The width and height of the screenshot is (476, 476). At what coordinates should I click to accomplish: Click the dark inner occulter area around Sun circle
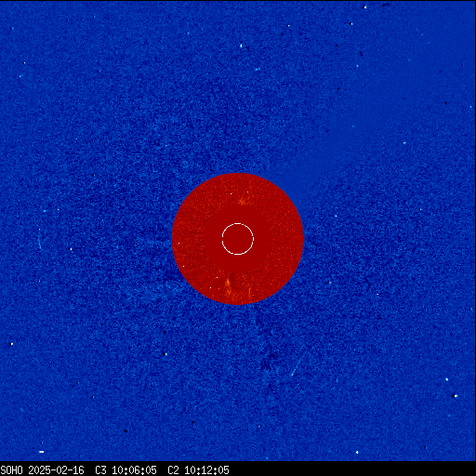coord(238,239)
